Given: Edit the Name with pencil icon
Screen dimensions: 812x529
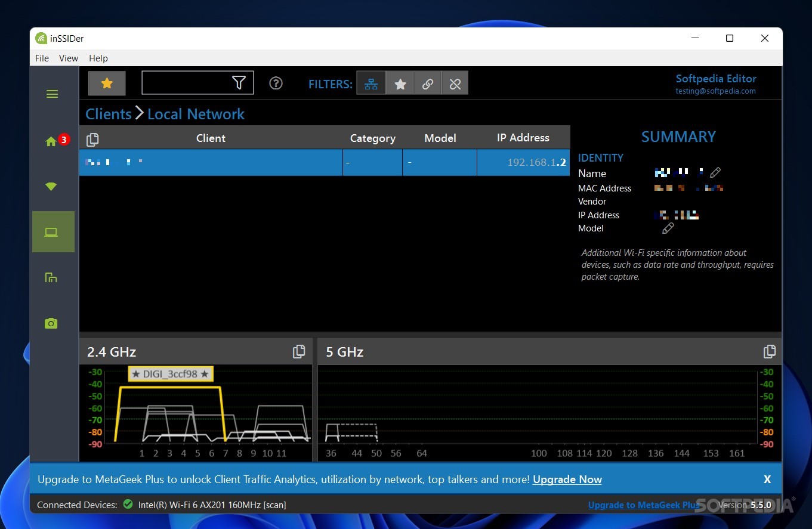Looking at the screenshot, I should pos(715,173).
